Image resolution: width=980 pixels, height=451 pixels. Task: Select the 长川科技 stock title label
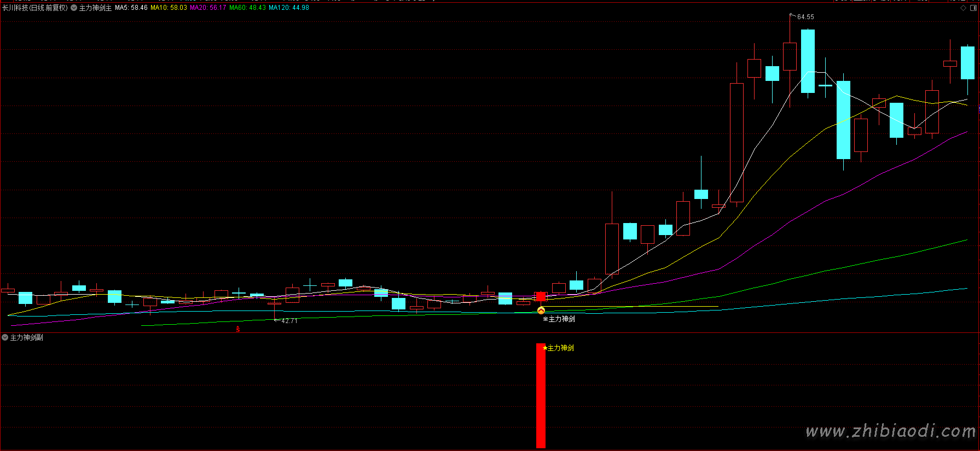(35, 8)
